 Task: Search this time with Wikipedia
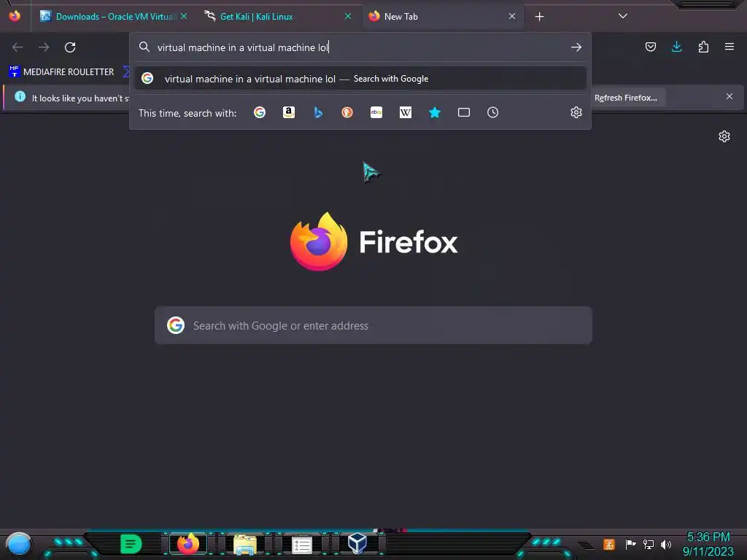[x=406, y=112]
